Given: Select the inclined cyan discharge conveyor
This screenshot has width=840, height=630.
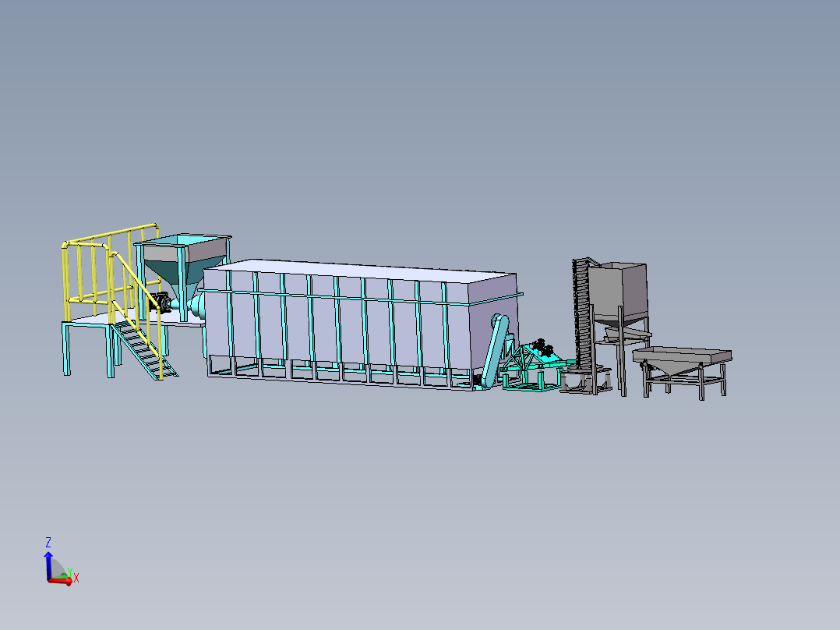Looking at the screenshot, I should (496, 351).
